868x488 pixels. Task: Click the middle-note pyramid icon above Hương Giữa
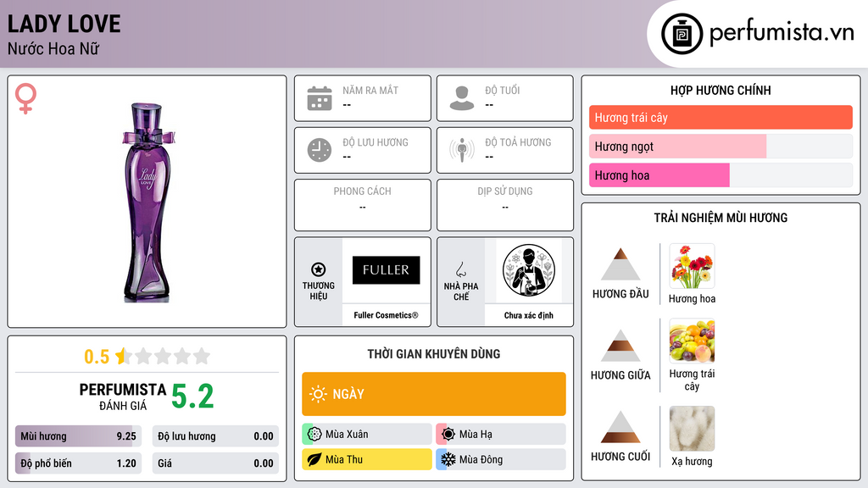point(620,346)
